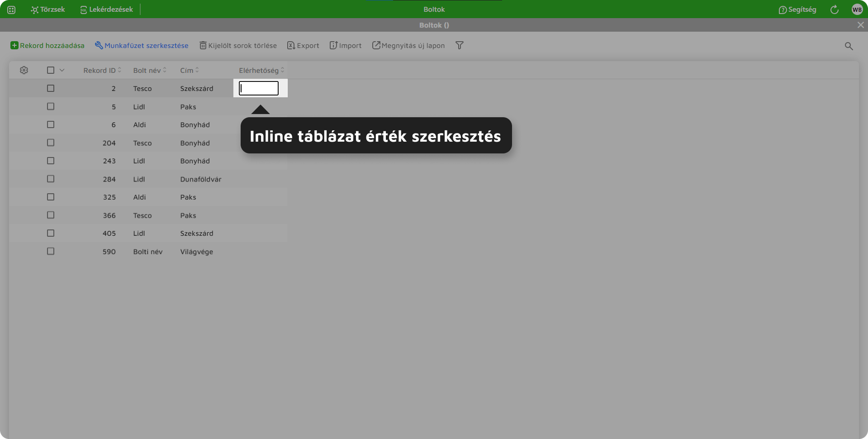Click the Dunaföldvár cell

201,179
